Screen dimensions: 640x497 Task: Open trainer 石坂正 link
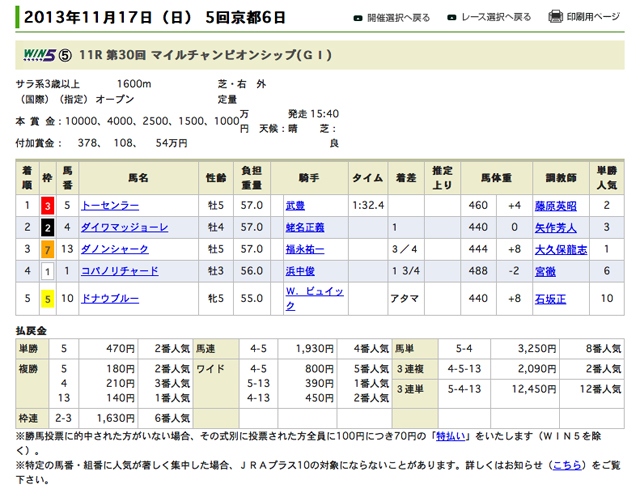tap(550, 299)
